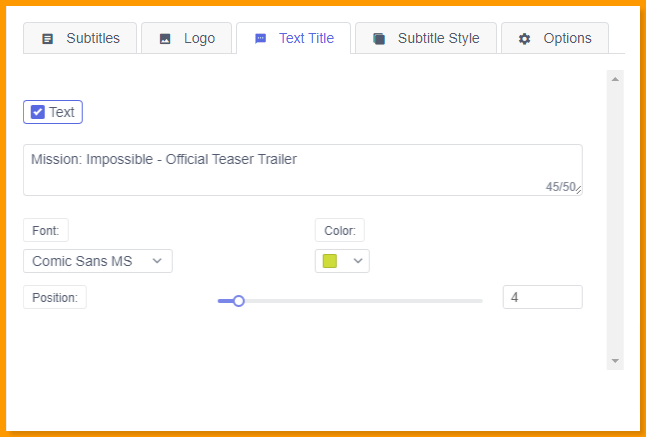Image resolution: width=646 pixels, height=437 pixels.
Task: Select the Text Title tab
Action: (x=294, y=38)
